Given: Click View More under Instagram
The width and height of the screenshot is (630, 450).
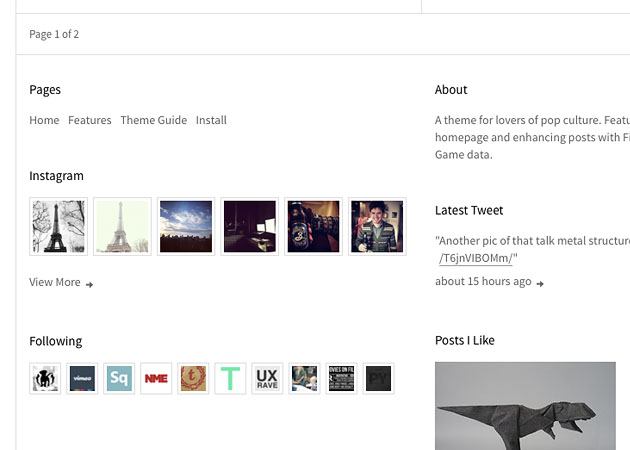Looking at the screenshot, I should 55,282.
